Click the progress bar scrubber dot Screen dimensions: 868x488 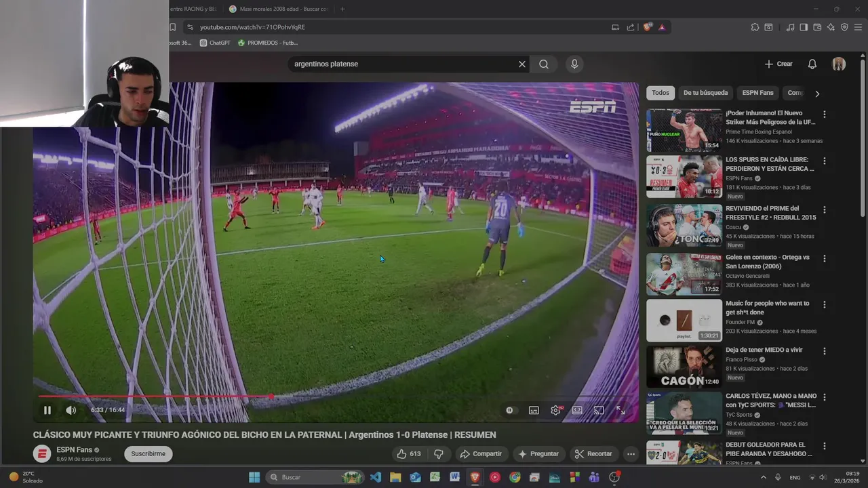(x=271, y=396)
